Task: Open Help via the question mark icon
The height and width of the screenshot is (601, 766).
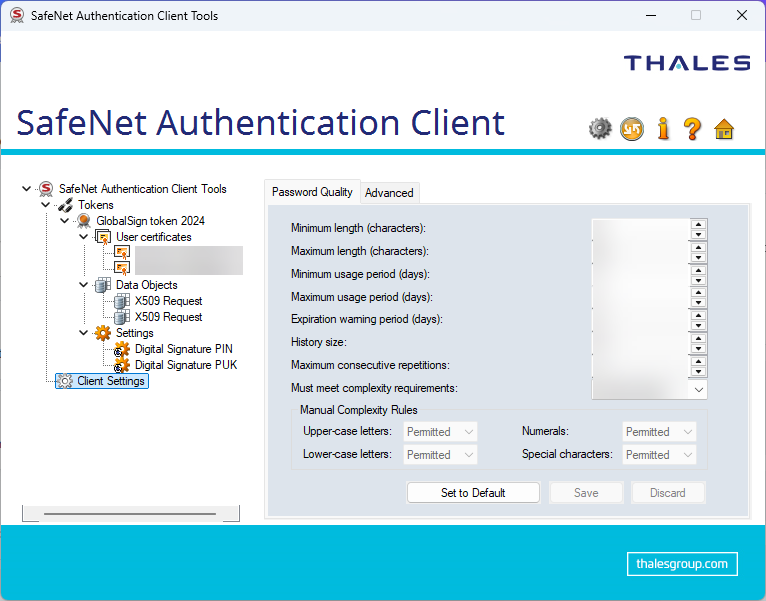Action: (692, 128)
